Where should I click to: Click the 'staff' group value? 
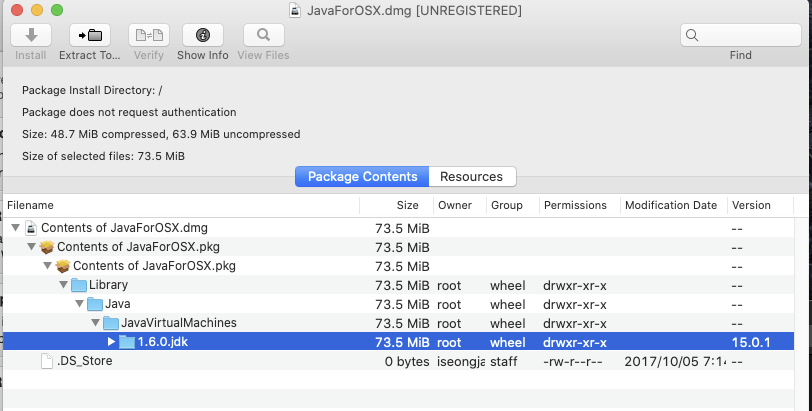point(504,361)
